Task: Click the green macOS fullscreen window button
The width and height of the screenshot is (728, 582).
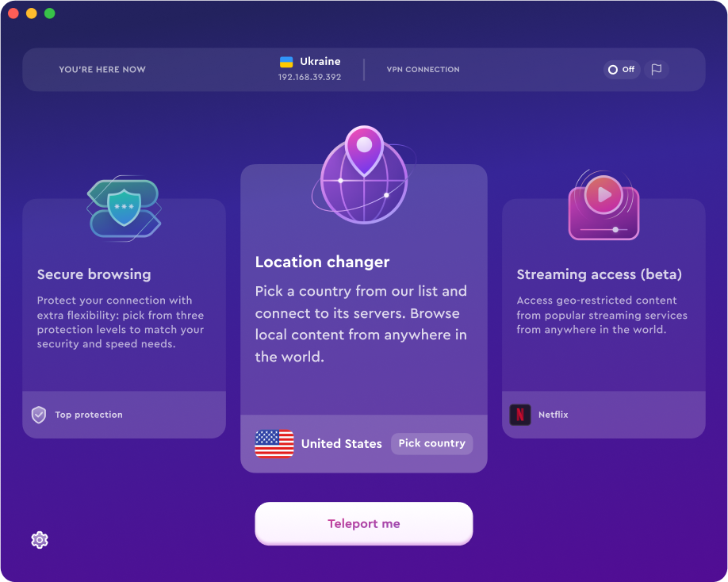Action: click(50, 13)
